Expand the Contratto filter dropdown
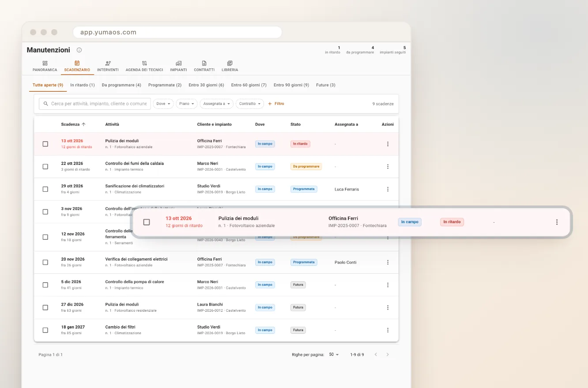The height and width of the screenshot is (388, 588). 250,104
